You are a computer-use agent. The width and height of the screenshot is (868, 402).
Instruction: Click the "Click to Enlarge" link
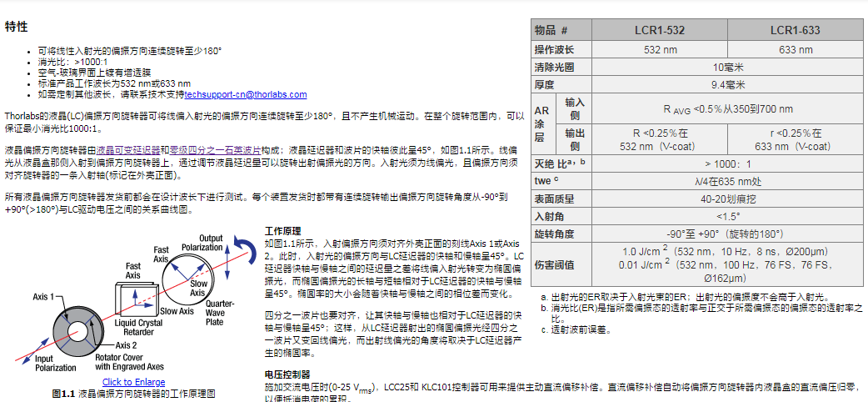(133, 382)
